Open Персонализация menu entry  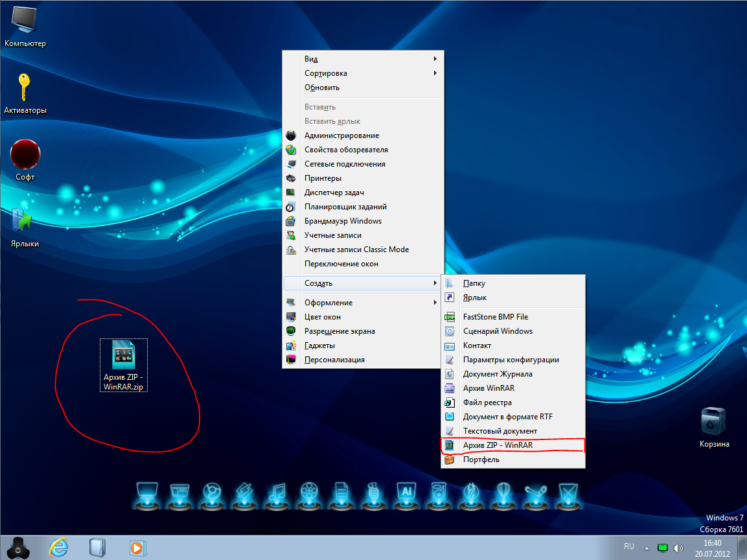click(x=363, y=360)
